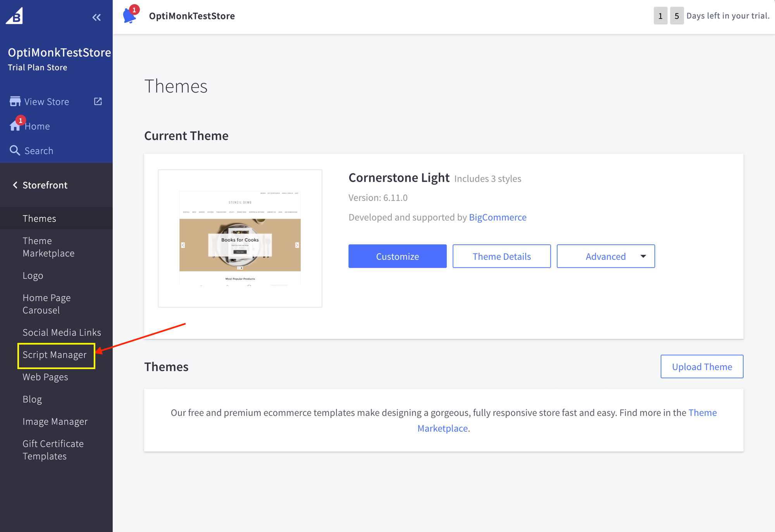775x532 pixels.
Task: Click the 'Includes 3 styles' text
Action: (487, 178)
